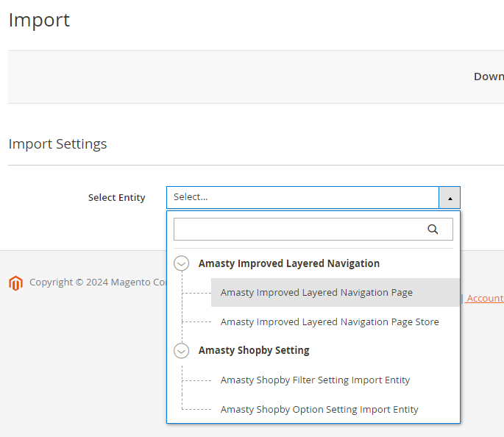Click the Amasty Improved Layered Navigation heading
The width and height of the screenshot is (504, 437).
pyautogui.click(x=289, y=263)
